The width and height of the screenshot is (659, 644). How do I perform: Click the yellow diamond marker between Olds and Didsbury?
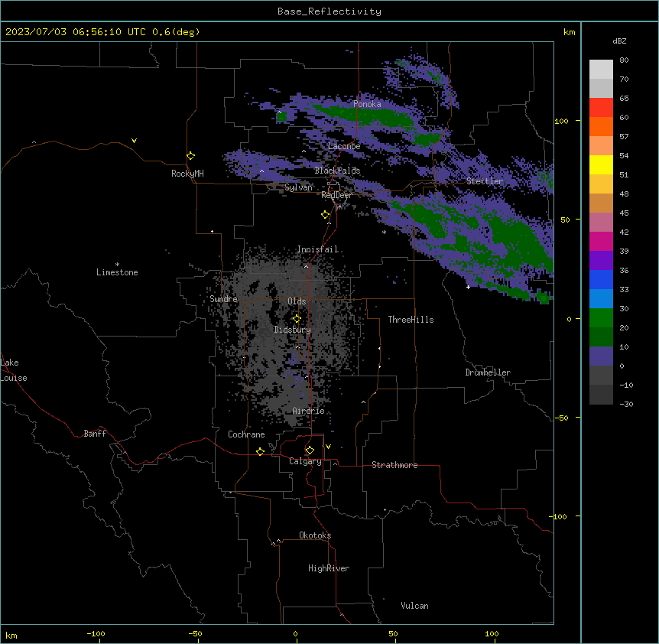(x=297, y=319)
